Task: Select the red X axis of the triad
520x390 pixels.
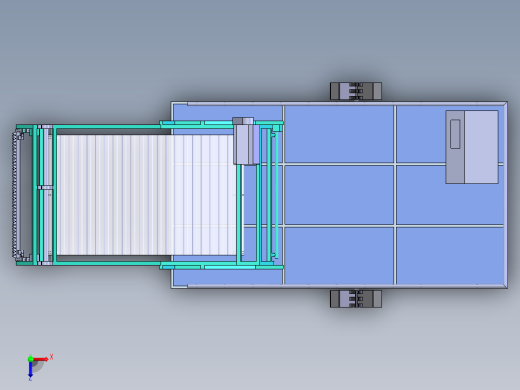Action: point(41,359)
